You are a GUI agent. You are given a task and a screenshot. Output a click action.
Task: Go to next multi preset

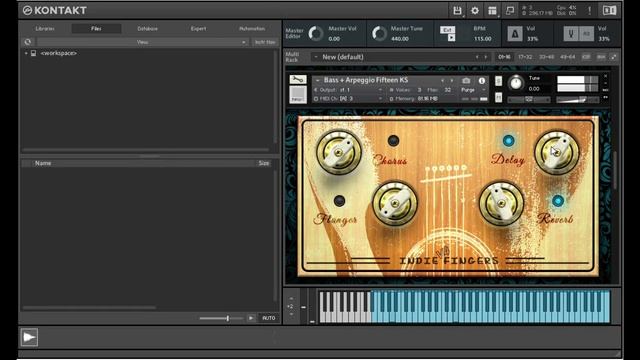tap(486, 57)
